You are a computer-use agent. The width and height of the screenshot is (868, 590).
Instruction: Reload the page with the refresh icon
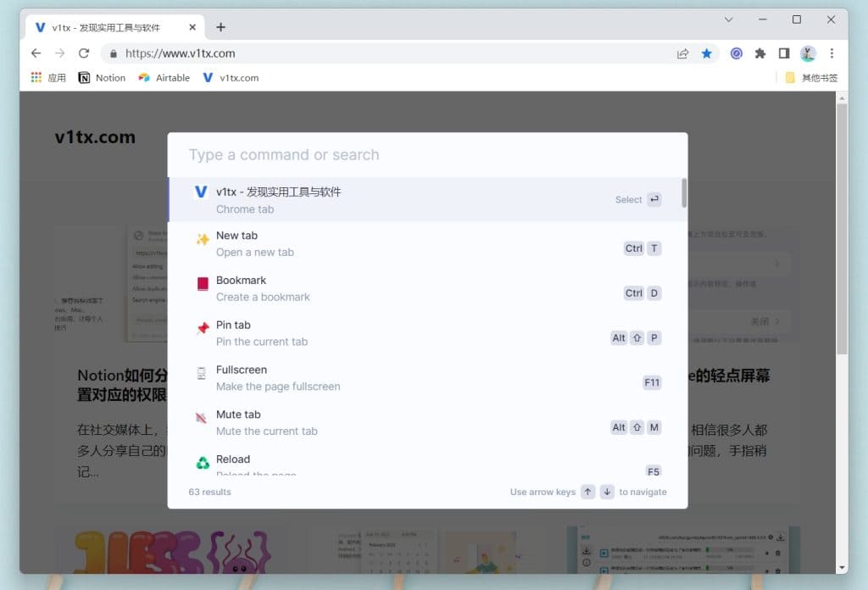click(84, 53)
